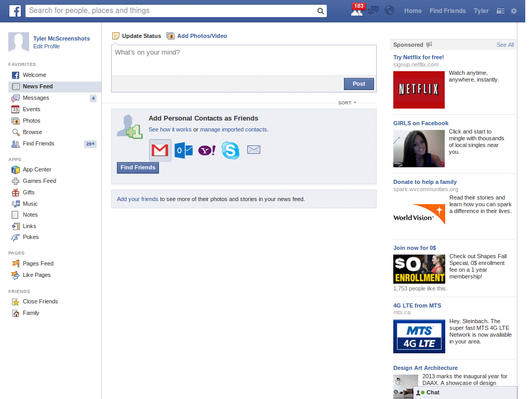Click the Music icon in sidebar
The width and height of the screenshot is (532, 399).
[x=16, y=204]
